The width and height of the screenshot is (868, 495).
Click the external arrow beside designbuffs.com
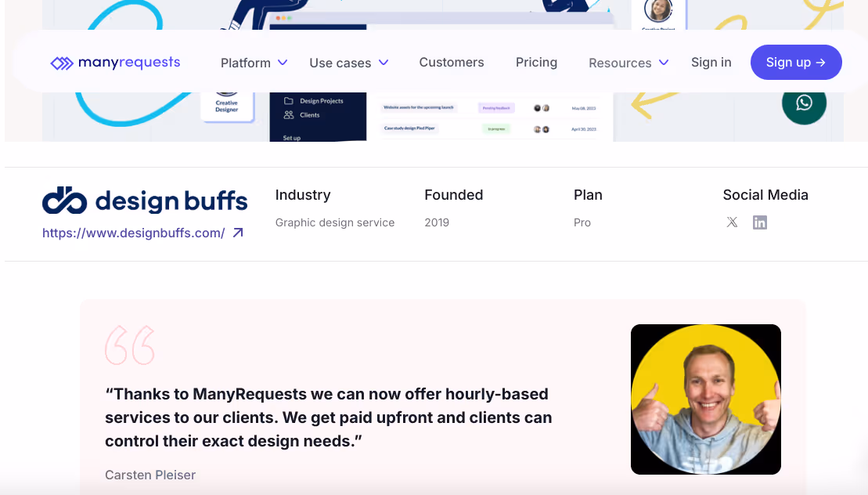point(238,233)
